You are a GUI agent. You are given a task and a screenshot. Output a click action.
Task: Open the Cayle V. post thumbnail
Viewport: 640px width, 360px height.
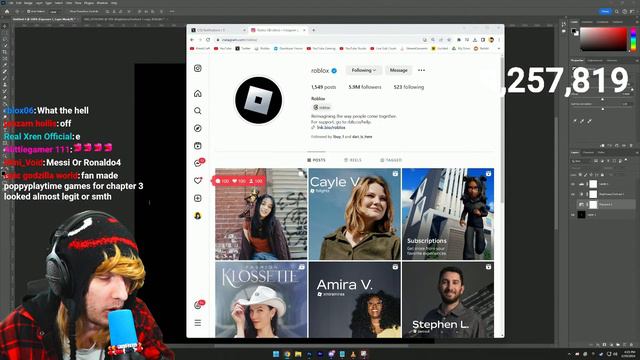[355, 214]
